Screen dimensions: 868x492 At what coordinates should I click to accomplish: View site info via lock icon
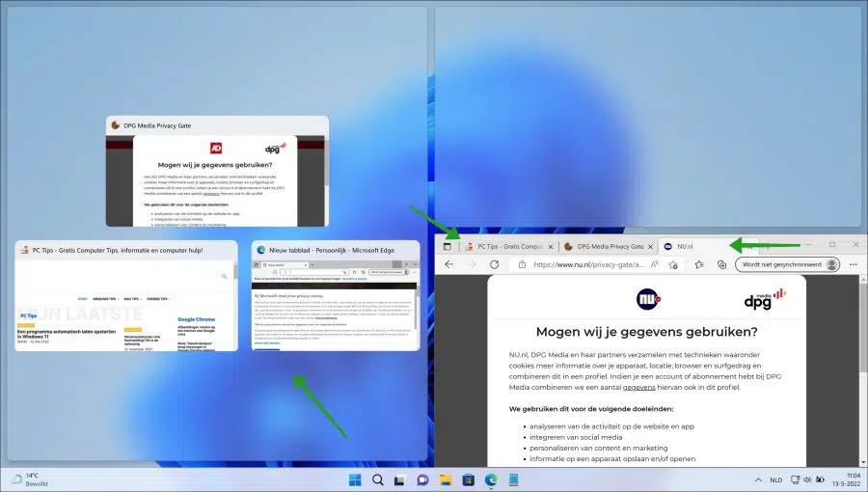[x=522, y=264]
